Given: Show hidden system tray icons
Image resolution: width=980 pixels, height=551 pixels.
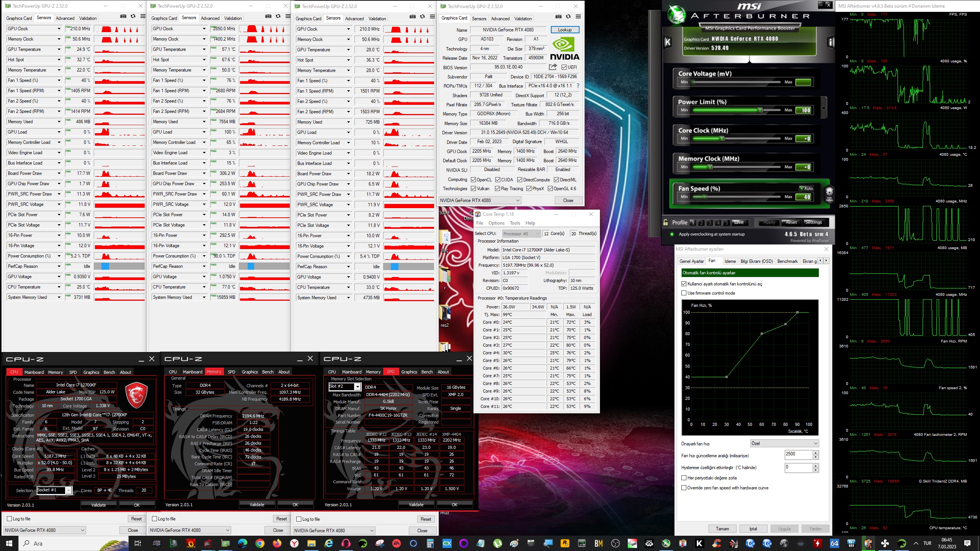Looking at the screenshot, I should 916,543.
